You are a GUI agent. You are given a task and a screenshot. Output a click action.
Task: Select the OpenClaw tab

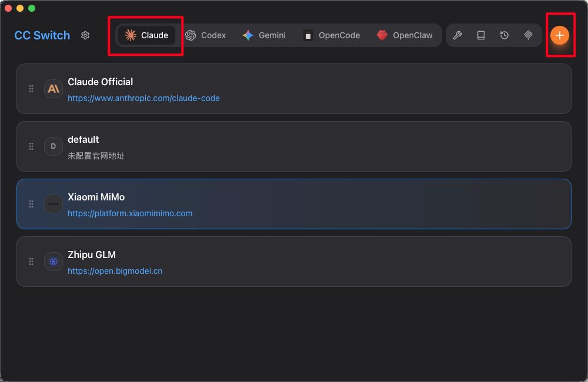405,35
